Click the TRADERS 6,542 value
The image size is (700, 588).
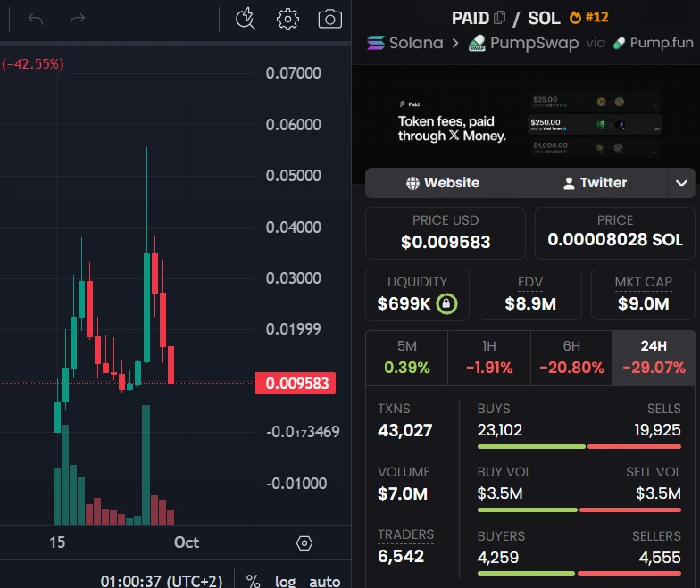click(x=401, y=557)
